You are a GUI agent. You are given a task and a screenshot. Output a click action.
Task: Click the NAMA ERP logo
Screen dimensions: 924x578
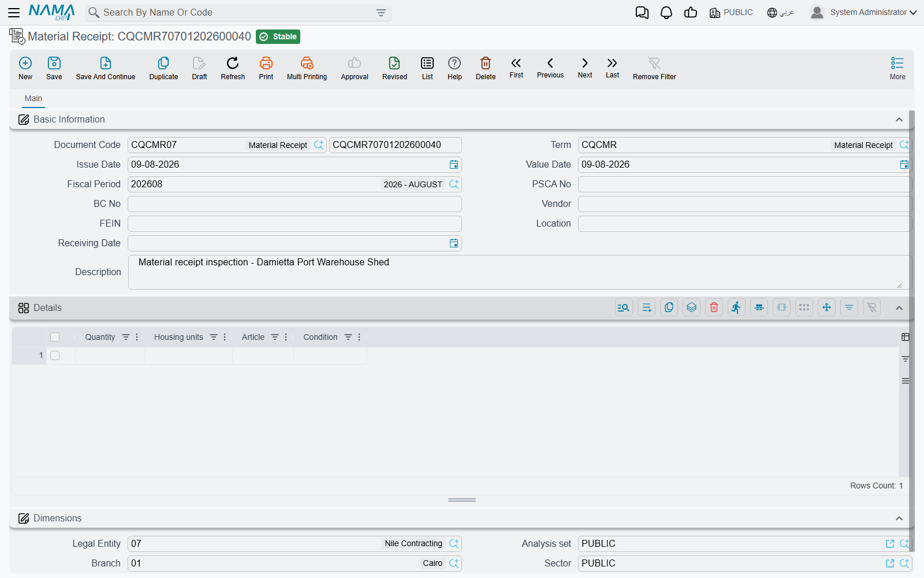coord(52,12)
